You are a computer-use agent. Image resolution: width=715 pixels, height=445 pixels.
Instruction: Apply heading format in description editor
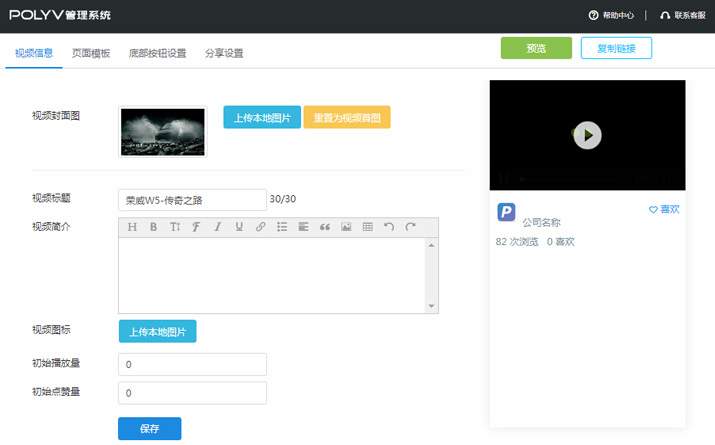click(x=132, y=227)
